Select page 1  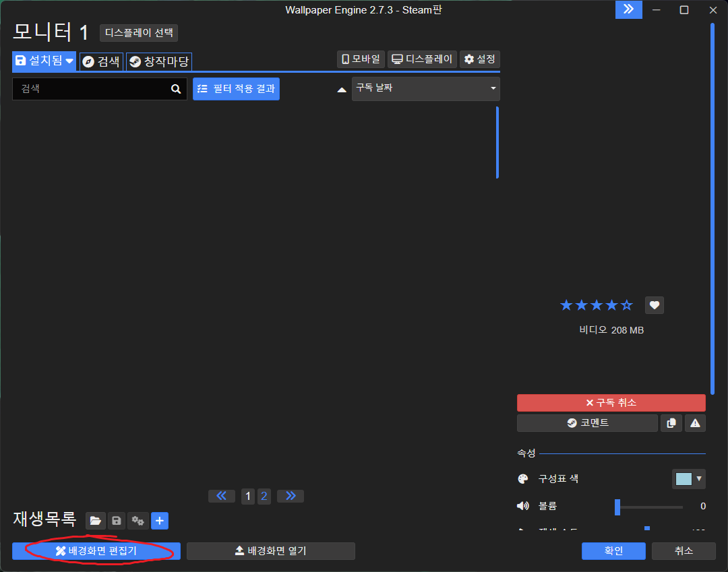tap(248, 497)
